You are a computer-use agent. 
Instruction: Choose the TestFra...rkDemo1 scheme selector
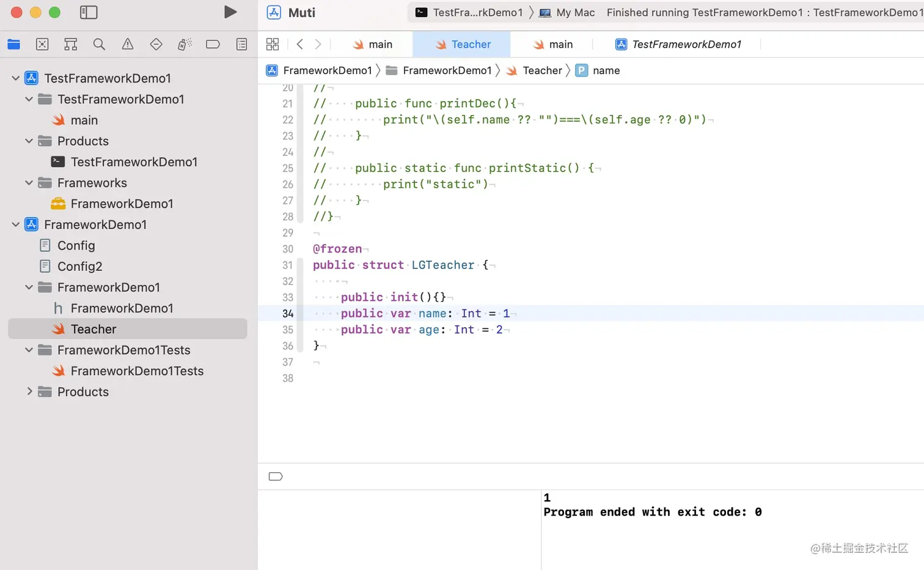pyautogui.click(x=469, y=12)
